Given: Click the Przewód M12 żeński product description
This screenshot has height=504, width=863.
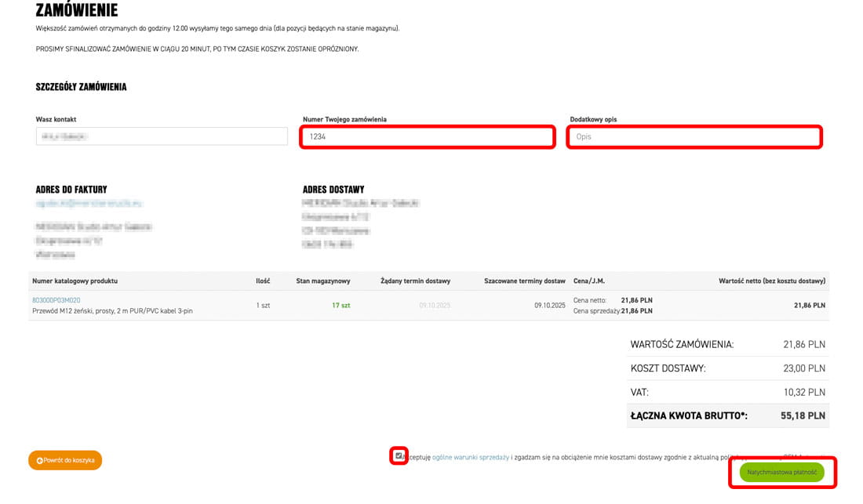Looking at the screenshot, I should (112, 311).
